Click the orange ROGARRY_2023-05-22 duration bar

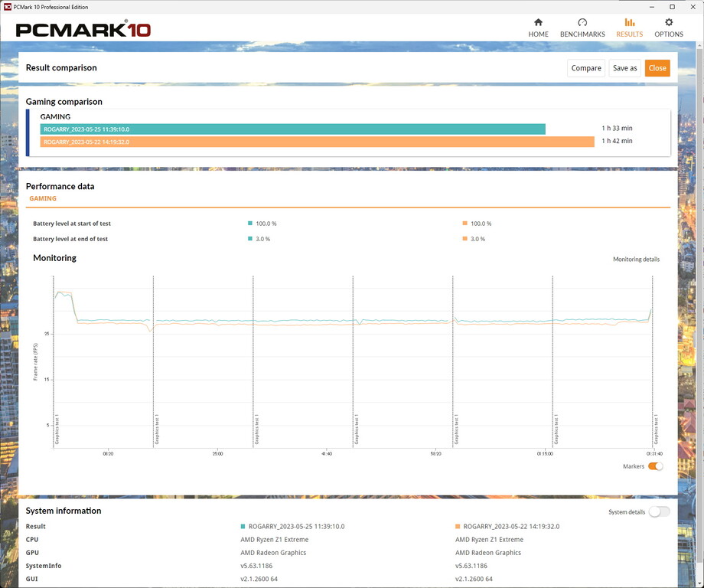click(318, 142)
